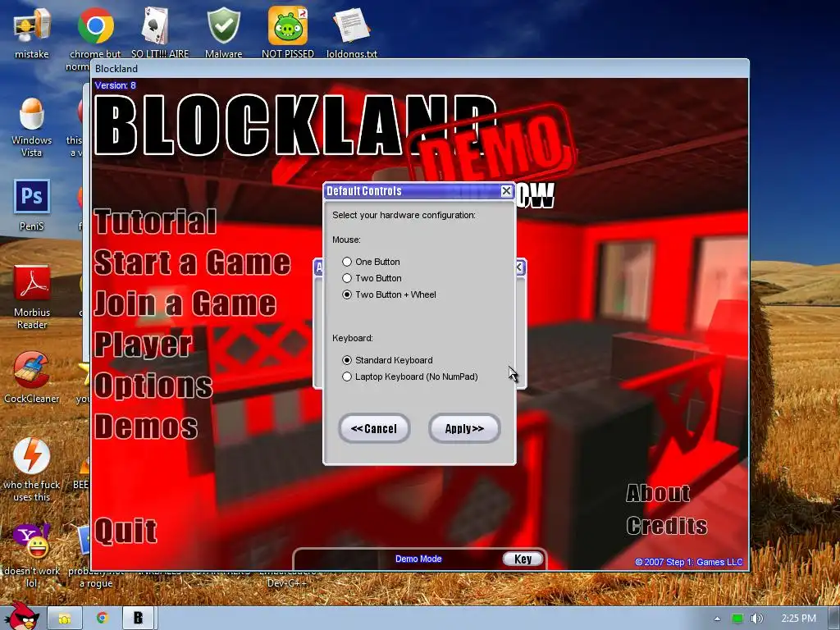Open the cleaner brush desktop icon
Screen dimensions: 840x630
pyautogui.click(x=32, y=377)
